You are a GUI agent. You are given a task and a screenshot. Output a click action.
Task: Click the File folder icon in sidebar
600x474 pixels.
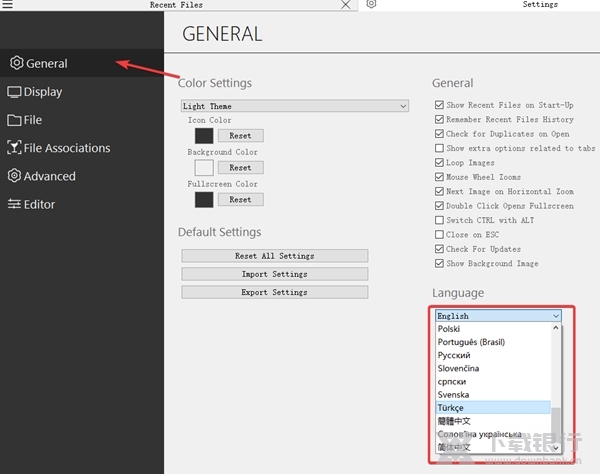(x=15, y=120)
